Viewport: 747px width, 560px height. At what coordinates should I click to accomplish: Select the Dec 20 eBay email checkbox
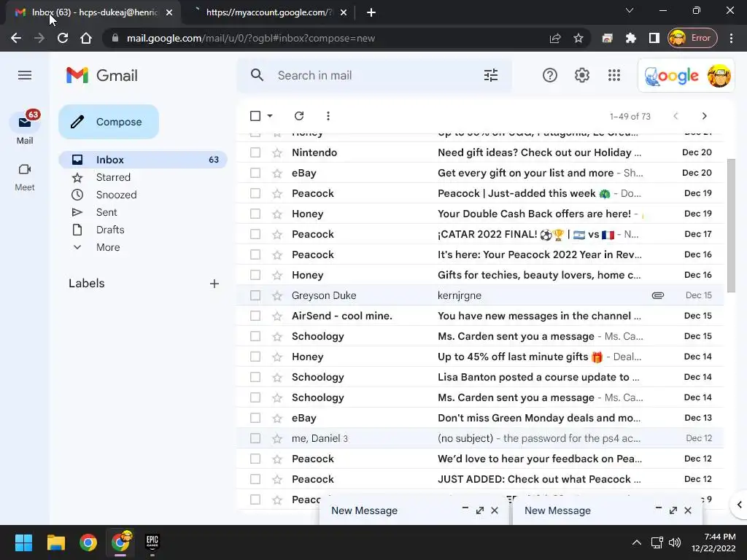[x=255, y=173]
